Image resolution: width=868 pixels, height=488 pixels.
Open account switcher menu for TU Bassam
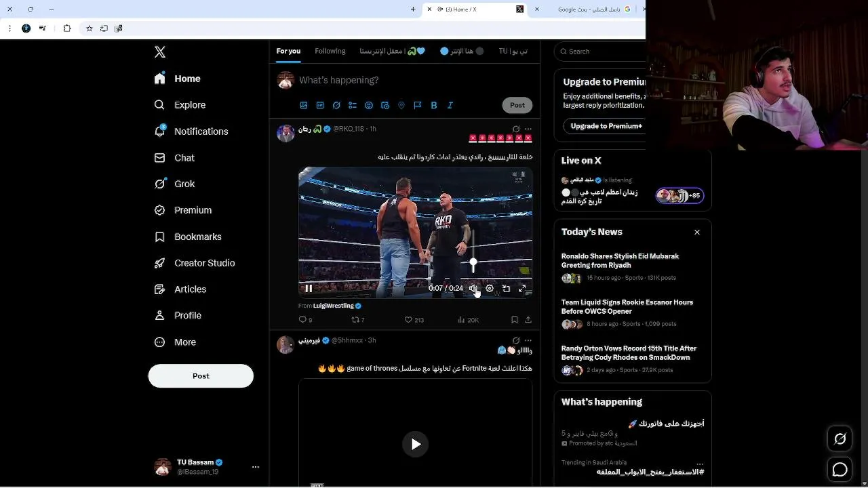pos(256,467)
